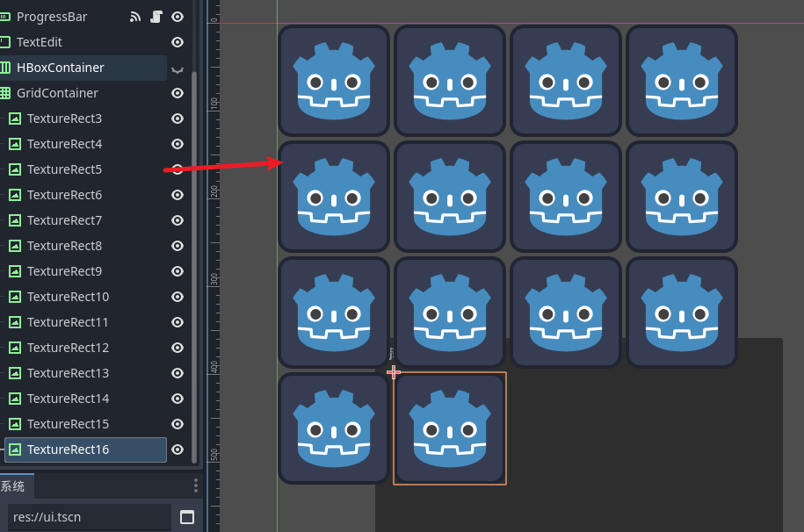The width and height of the screenshot is (804, 532).
Task: Hide TextureRect7 using its eye icon
Action: click(x=177, y=220)
